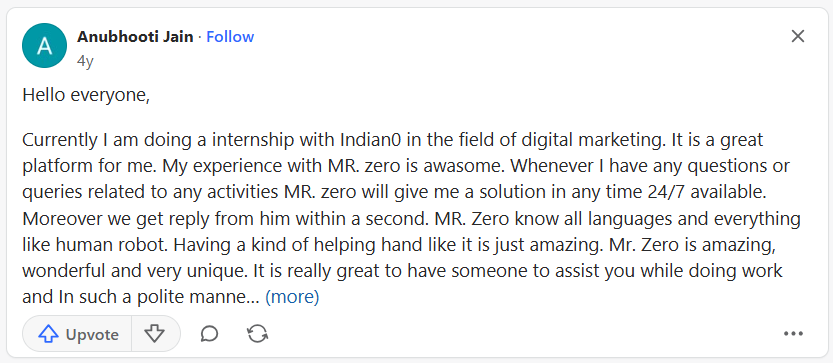Screen dimensions: 833x363
Task: Dismiss the answer with the X icon
Action: point(798,36)
